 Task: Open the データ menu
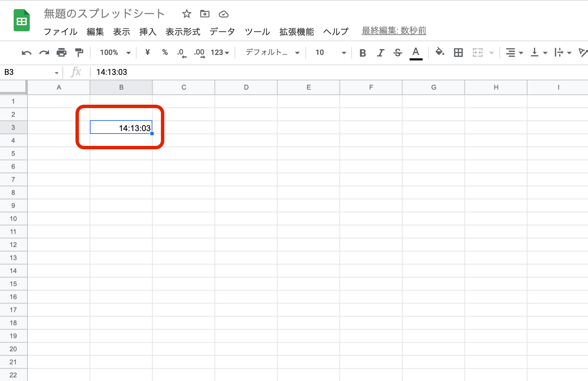pyautogui.click(x=222, y=32)
